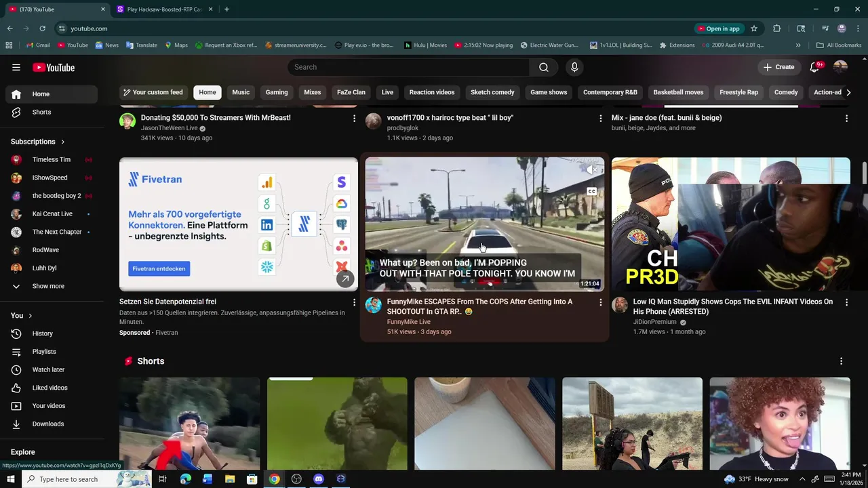Screen dimensions: 868x488
Task: Open Downloads in sidebar
Action: click(52, 424)
